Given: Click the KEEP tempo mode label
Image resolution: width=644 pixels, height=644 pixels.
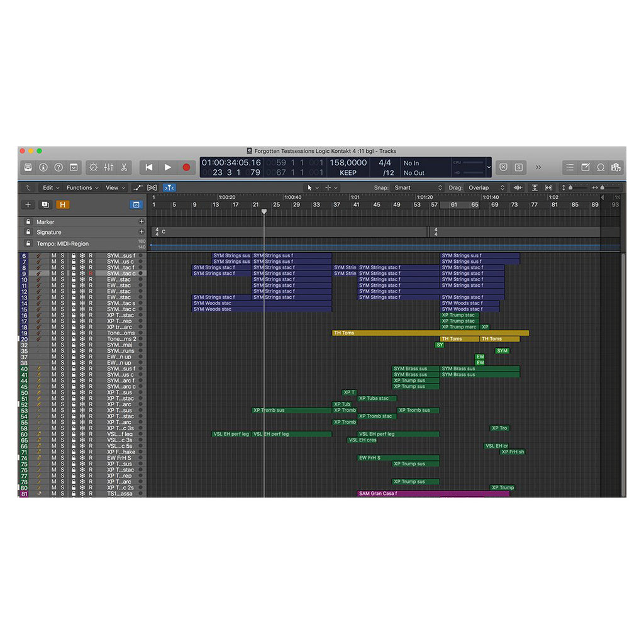Looking at the screenshot, I should coord(348,173).
